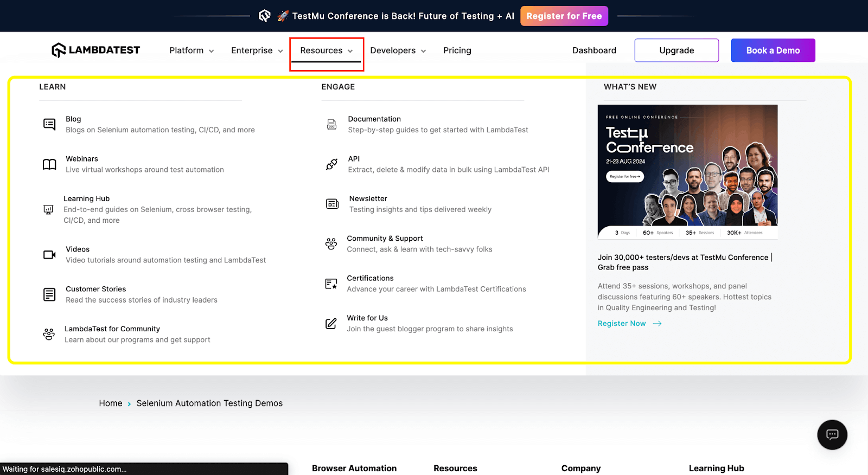The width and height of the screenshot is (868, 475).
Task: Click the Upgrade button
Action: pyautogui.click(x=676, y=50)
